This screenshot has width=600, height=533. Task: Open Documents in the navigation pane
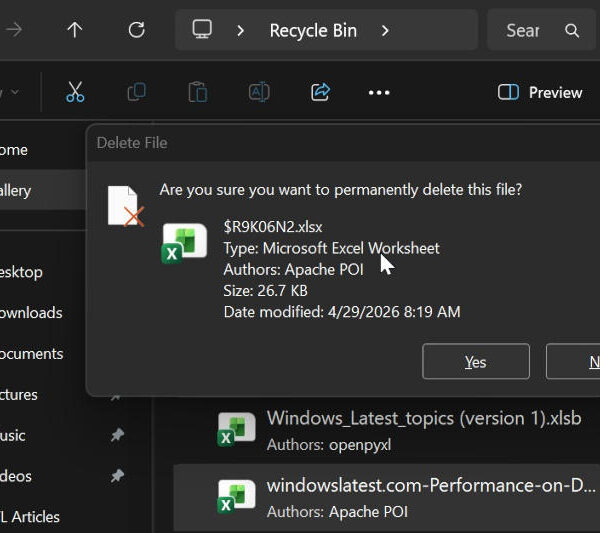31,354
